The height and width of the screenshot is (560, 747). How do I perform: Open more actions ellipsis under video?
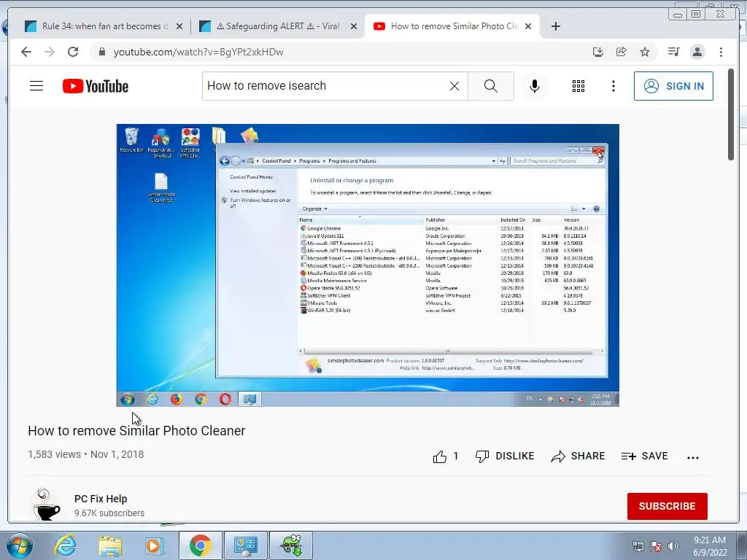coord(693,457)
